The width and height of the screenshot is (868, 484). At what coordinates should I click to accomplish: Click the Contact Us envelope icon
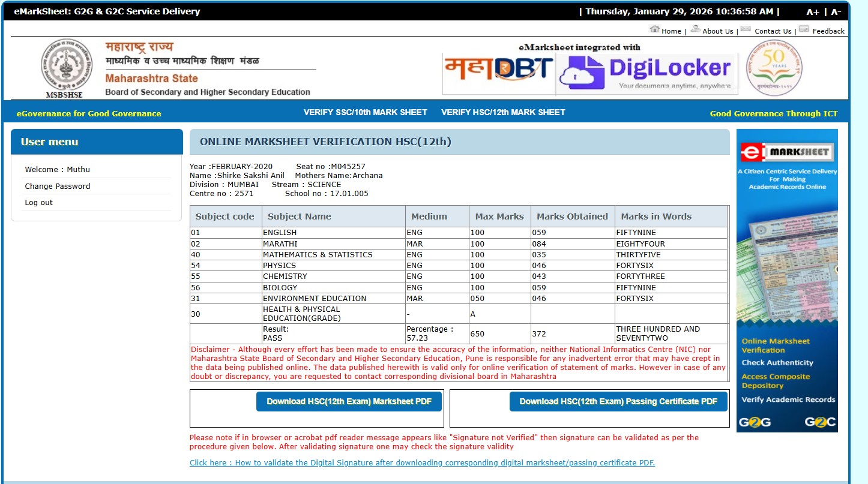click(746, 29)
